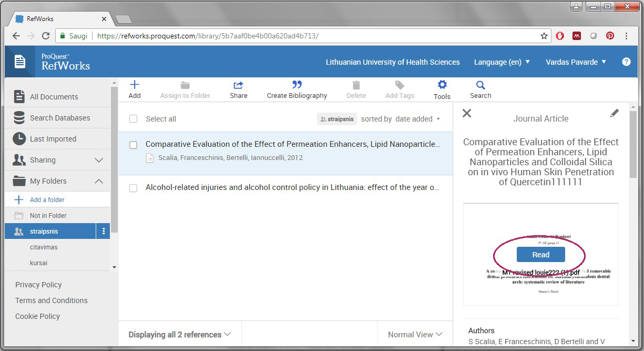The width and height of the screenshot is (644, 351).
Task: Tick the Select all checkbox
Action: (134, 119)
